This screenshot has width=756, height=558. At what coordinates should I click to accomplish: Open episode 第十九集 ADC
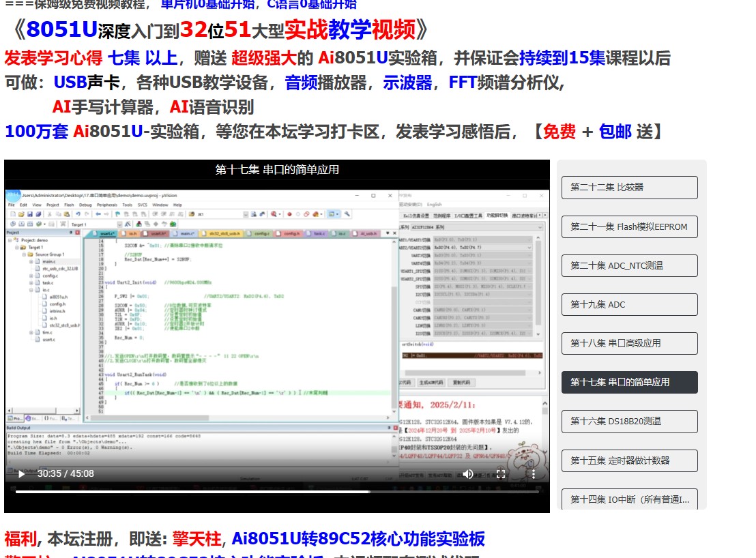(629, 304)
